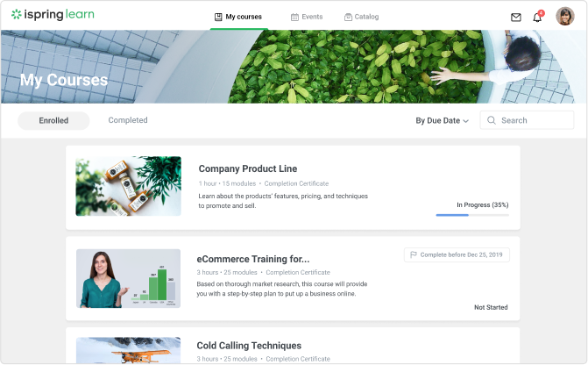Screen dimensions: 588x365
Task: Select the Completed filter tab
Action: (x=128, y=120)
